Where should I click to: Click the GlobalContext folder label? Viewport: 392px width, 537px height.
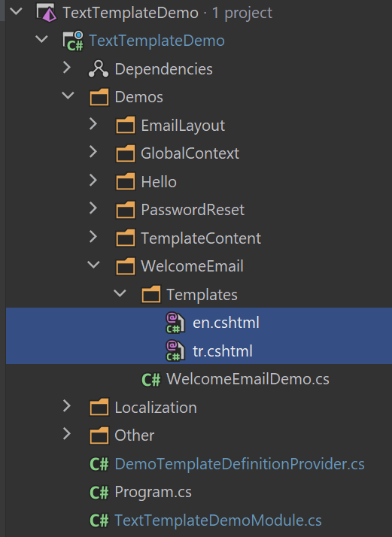click(190, 153)
